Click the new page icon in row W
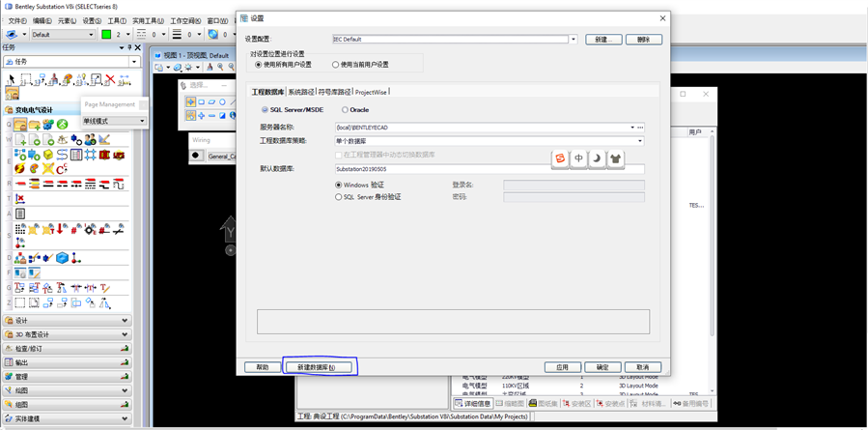 [20, 140]
